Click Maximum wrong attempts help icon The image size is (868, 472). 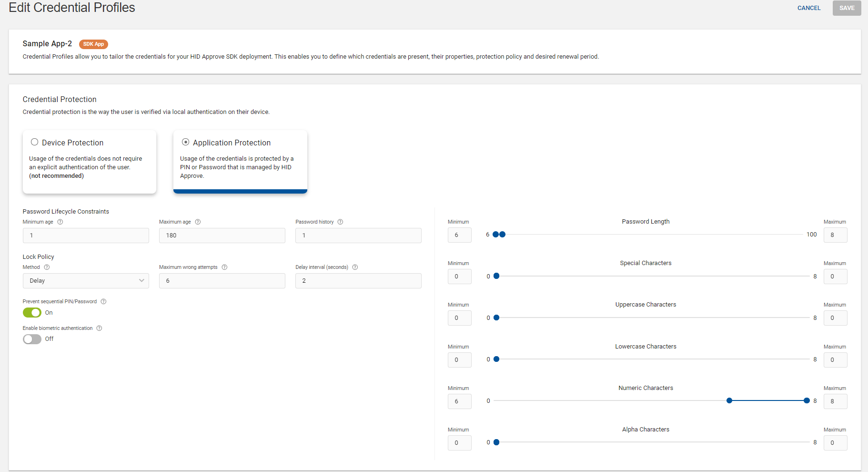224,267
